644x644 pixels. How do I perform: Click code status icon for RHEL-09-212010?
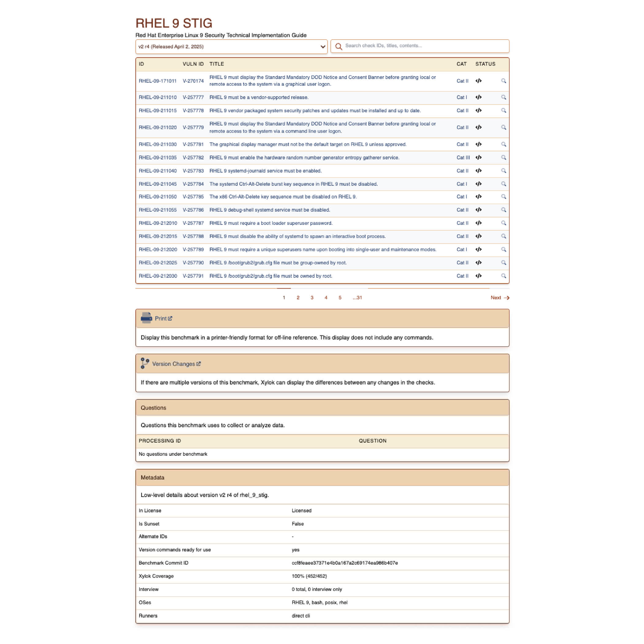point(478,223)
